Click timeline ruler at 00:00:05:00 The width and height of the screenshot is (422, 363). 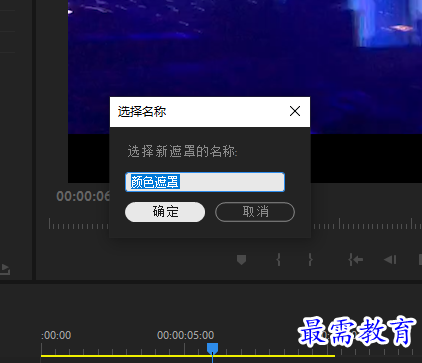(x=185, y=335)
